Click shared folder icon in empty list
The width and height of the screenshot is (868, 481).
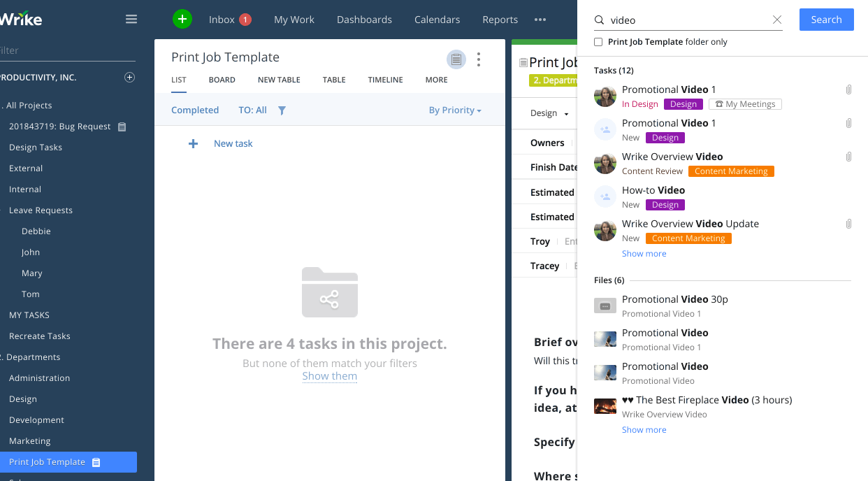[x=330, y=292]
